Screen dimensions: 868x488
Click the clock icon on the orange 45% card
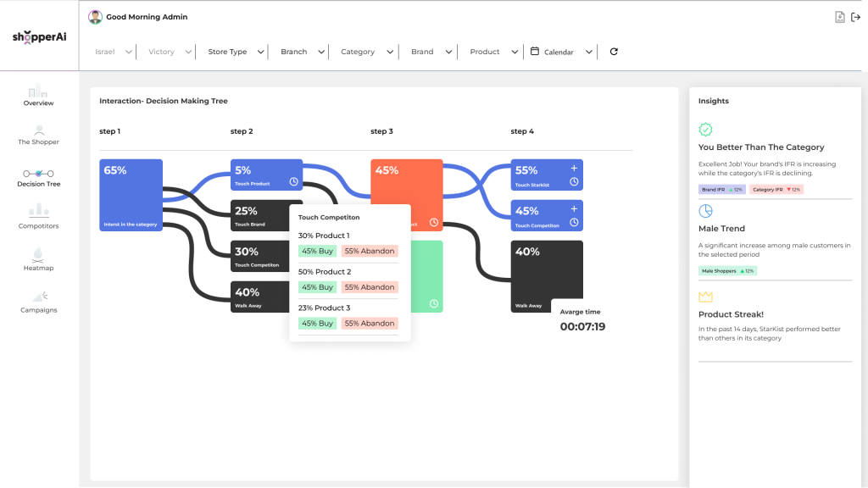pos(434,223)
